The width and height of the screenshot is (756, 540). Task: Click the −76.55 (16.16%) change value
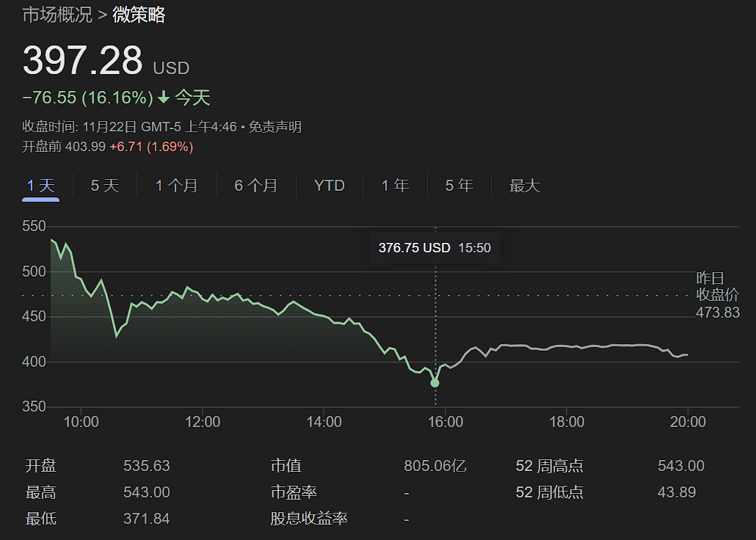coord(88,98)
